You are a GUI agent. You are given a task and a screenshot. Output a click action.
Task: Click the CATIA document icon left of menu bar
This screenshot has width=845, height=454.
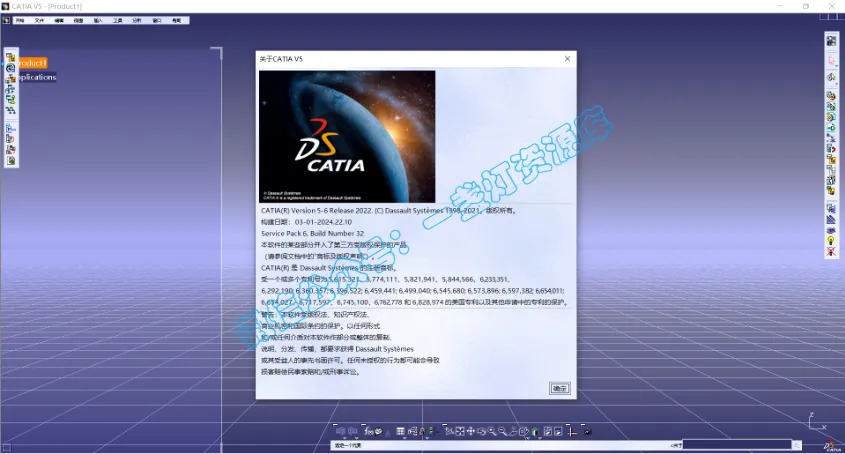(x=6, y=20)
